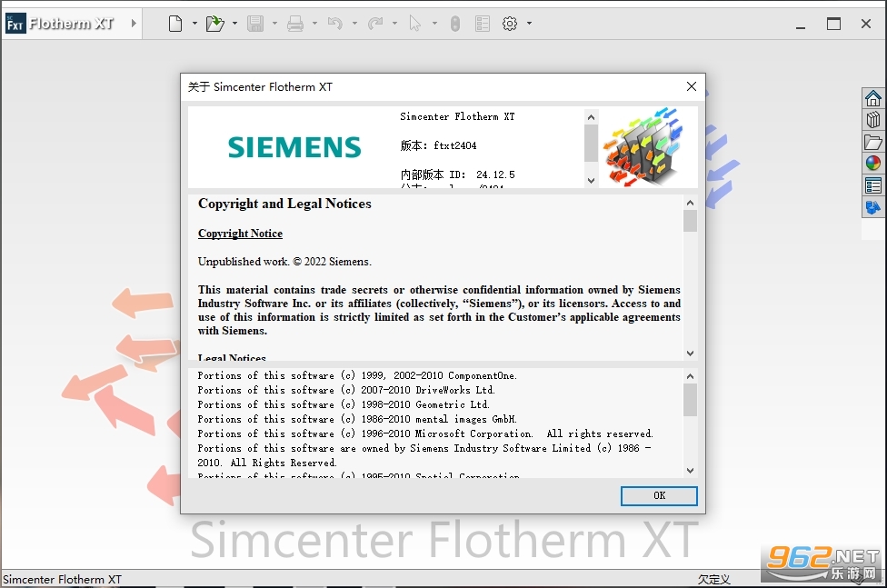Open the File Explorer folder icon in sidebar
Image resolution: width=887 pixels, height=588 pixels.
click(x=872, y=142)
